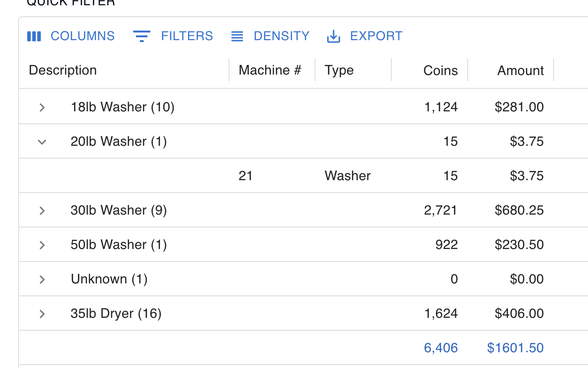
Task: Click the total $1601.50 amount
Action: coord(515,348)
